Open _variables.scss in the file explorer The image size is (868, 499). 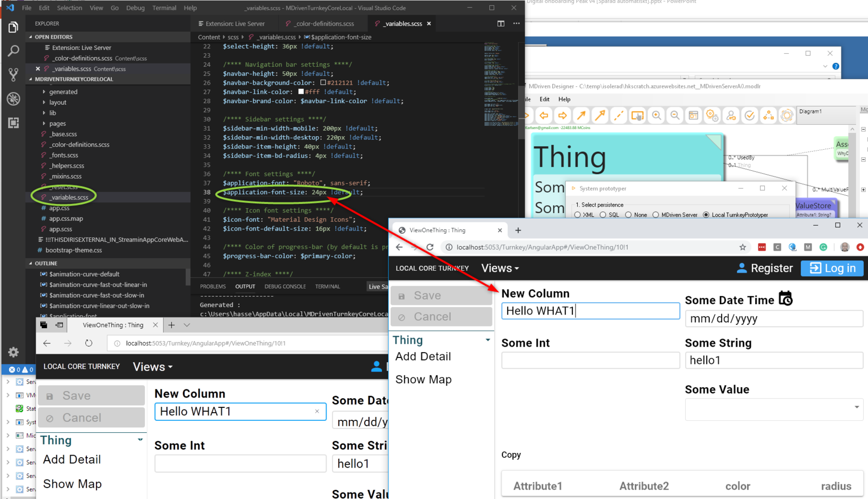point(69,197)
